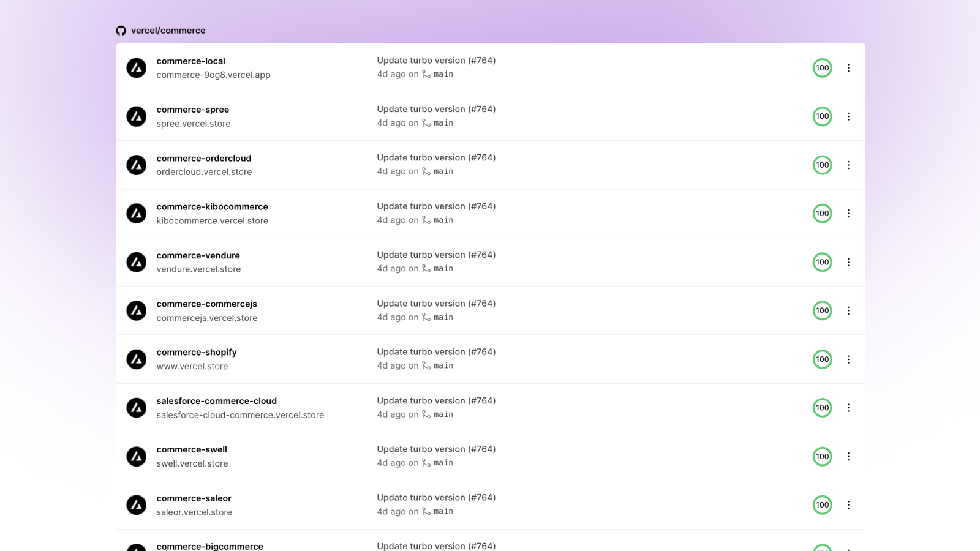980x551 pixels.
Task: Click the Vercel avatar for commerce-local
Action: coord(136,68)
